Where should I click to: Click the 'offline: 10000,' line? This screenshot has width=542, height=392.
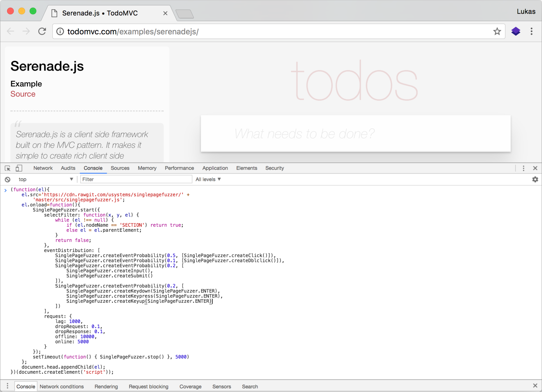point(76,337)
